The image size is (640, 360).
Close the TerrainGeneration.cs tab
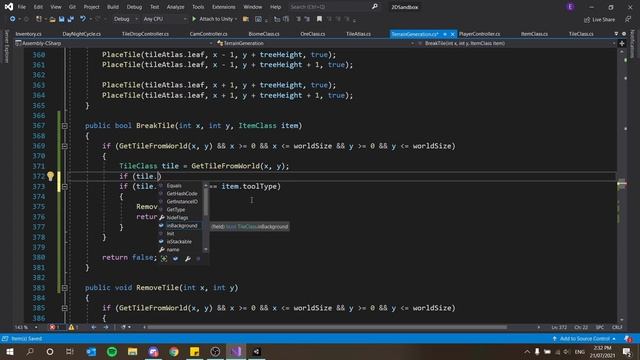[x=452, y=34]
